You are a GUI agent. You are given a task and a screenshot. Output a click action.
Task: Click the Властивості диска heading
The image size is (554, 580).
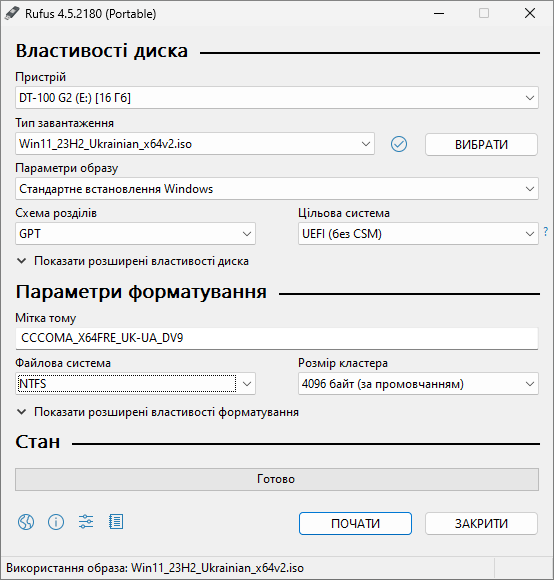pos(102,51)
